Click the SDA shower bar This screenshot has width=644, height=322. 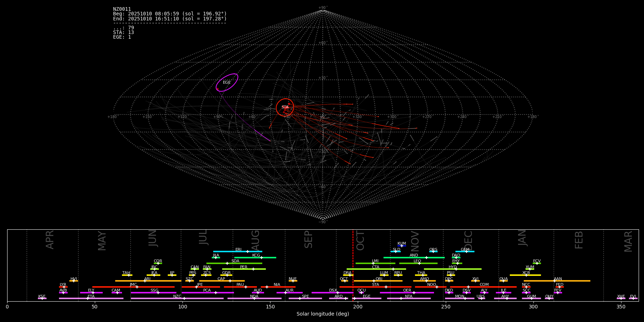click(234, 263)
